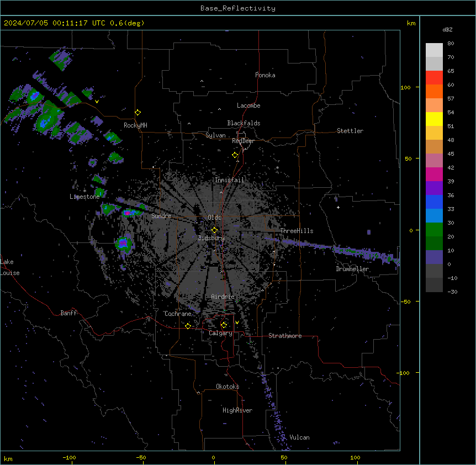476x465 pixels.
Task: Click the yellow diamond marker south of RedDeer
Action: click(x=235, y=155)
